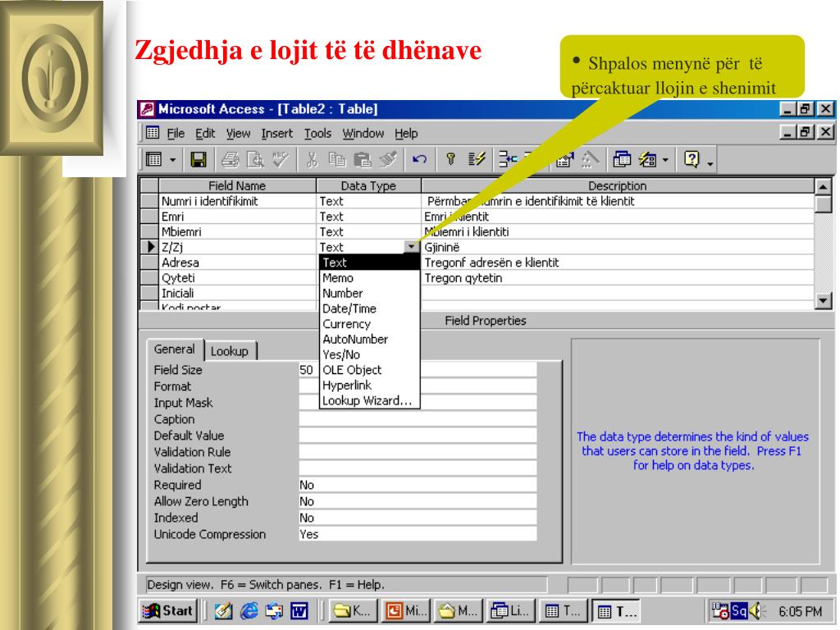Click the Office Assistant help icon
The image size is (840, 630).
click(x=692, y=160)
